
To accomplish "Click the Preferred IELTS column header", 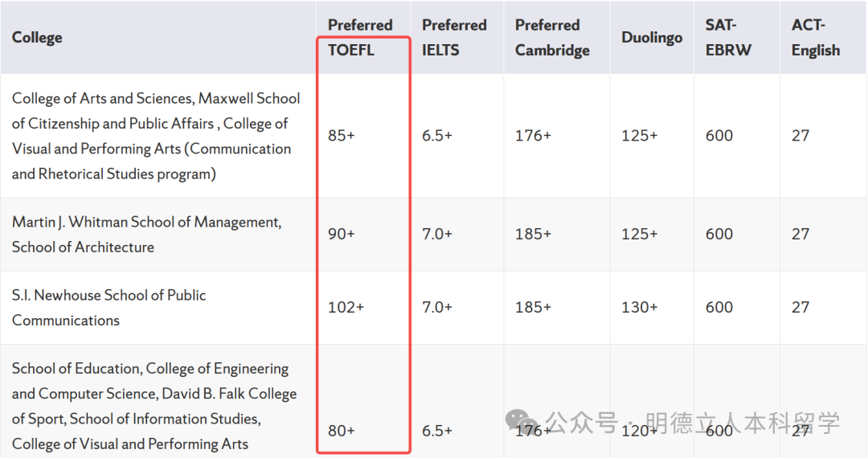I will 454,37.
